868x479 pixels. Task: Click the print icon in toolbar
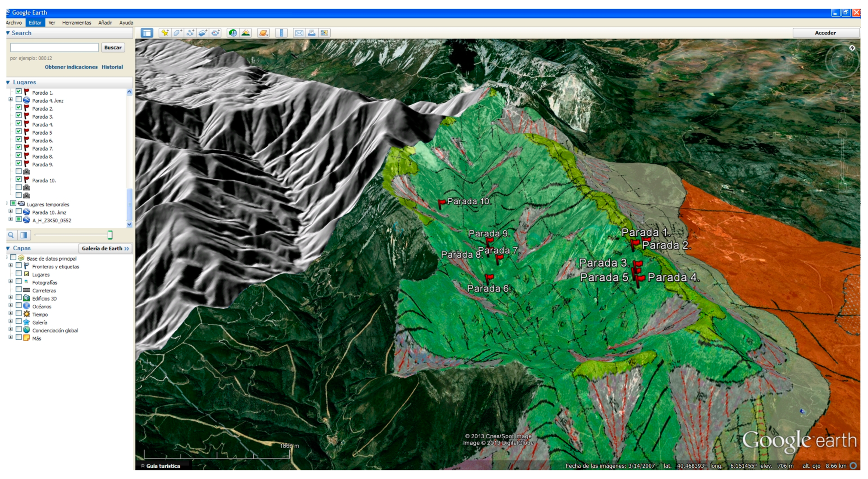pos(312,33)
